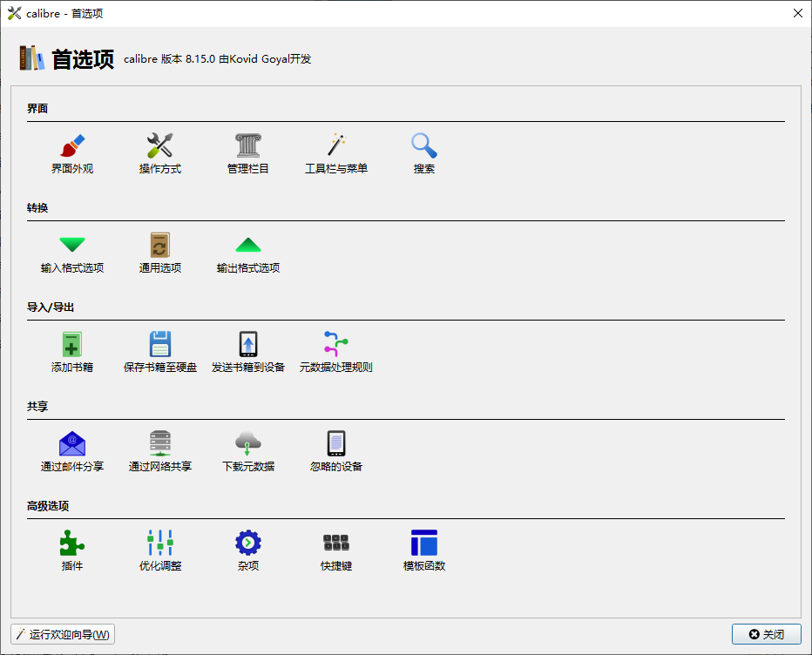The height and width of the screenshot is (655, 812).
Task: Open 输入格式选项 input format options
Action: (x=72, y=253)
